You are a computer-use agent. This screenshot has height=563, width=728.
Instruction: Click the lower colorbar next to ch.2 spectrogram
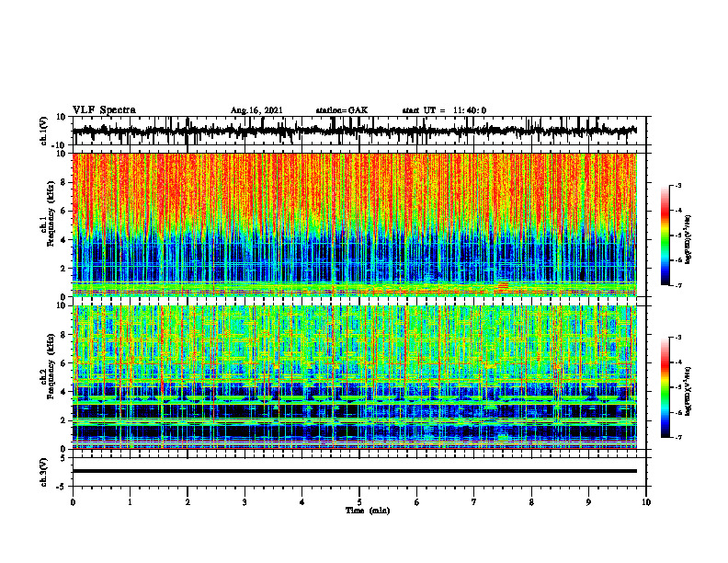[665, 387]
